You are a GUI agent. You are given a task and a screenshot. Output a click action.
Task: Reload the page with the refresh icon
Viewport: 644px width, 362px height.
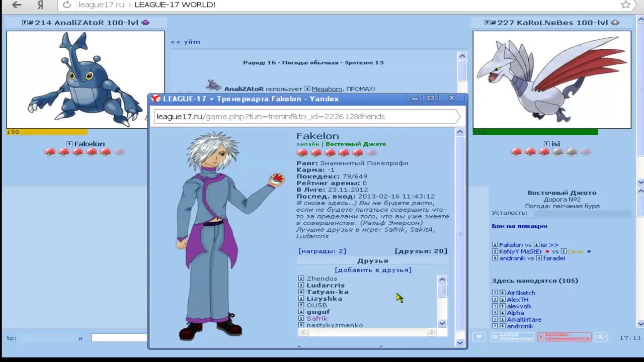pos(66,5)
